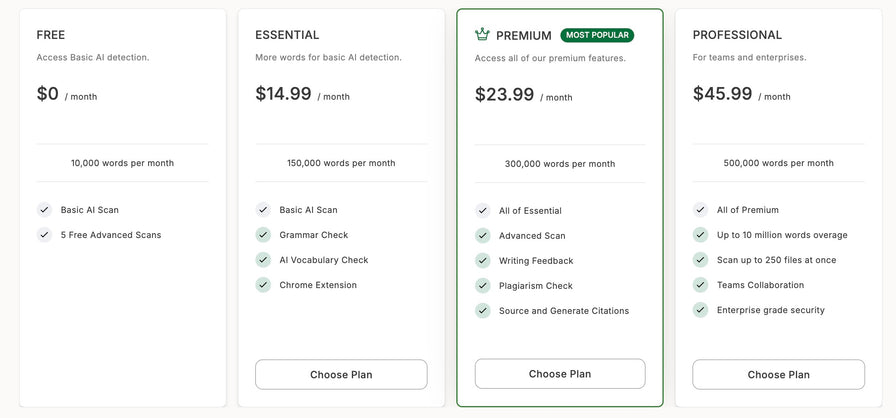Click the check icon beside All of Premium
896x418 pixels.
[x=700, y=210]
